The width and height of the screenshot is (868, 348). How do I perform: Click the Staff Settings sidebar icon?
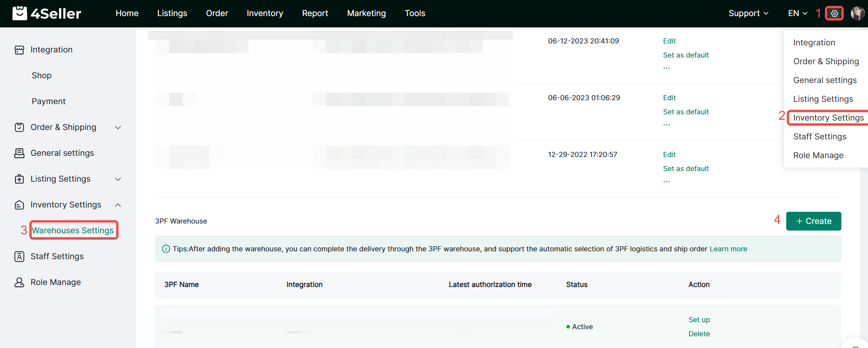click(x=19, y=256)
